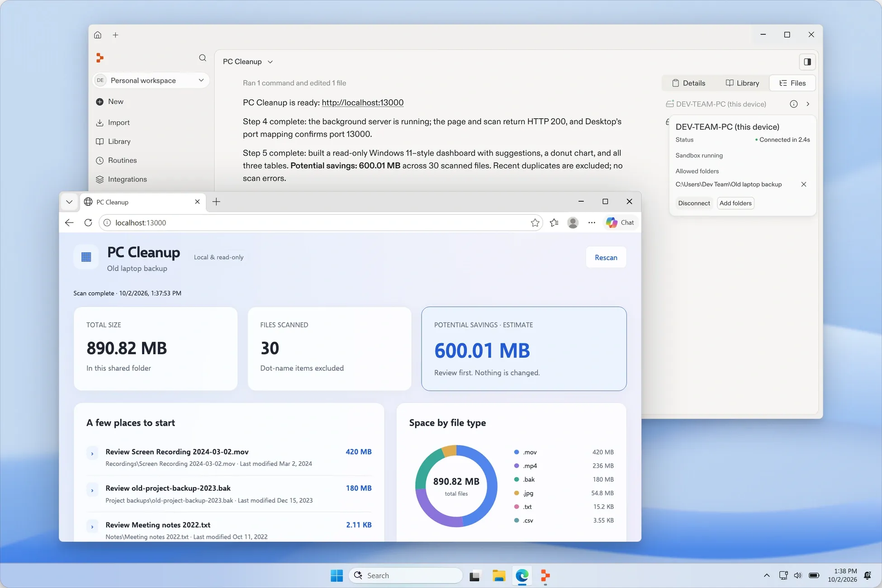Switch to the Details tab
882x588 pixels.
tap(689, 83)
